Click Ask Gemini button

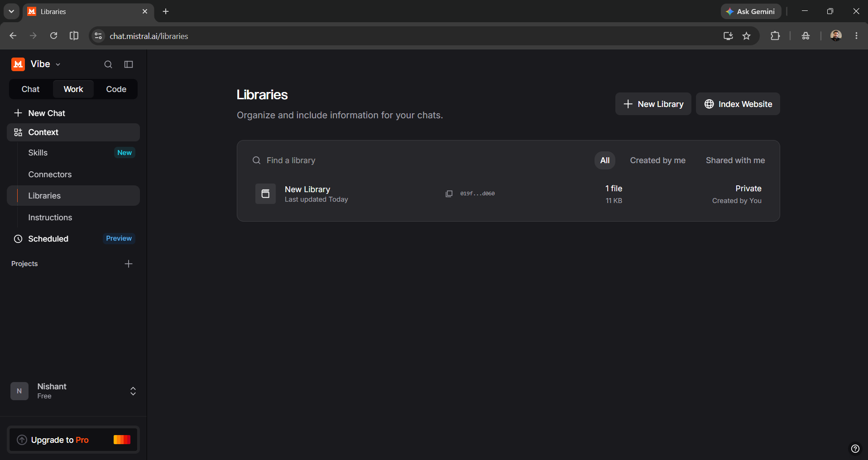751,11
